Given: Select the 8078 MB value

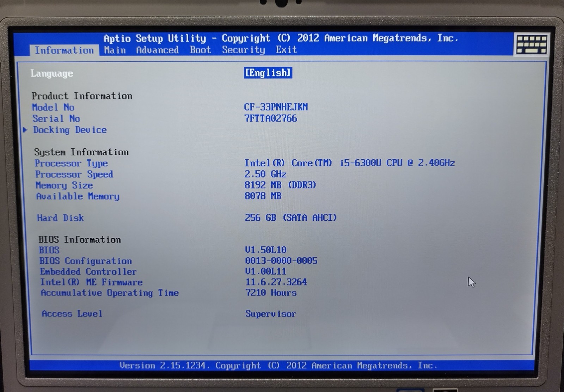Looking at the screenshot, I should point(263,196).
